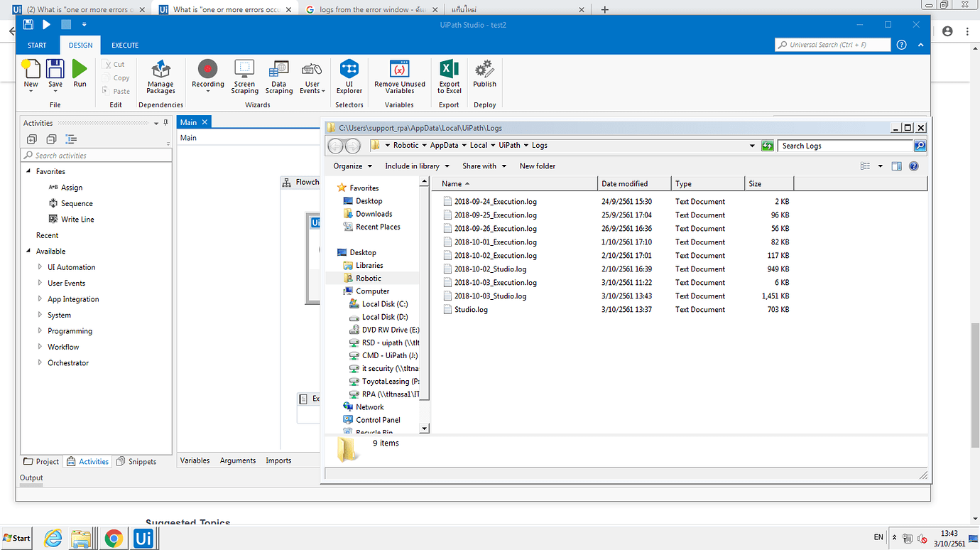Screen dimensions: 980x550
Task: Click New folder in Explorer toolbar
Action: [538, 166]
